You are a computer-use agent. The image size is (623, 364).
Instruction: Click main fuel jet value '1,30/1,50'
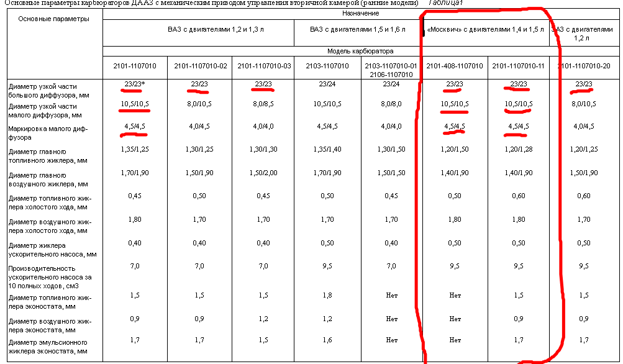[391, 149]
